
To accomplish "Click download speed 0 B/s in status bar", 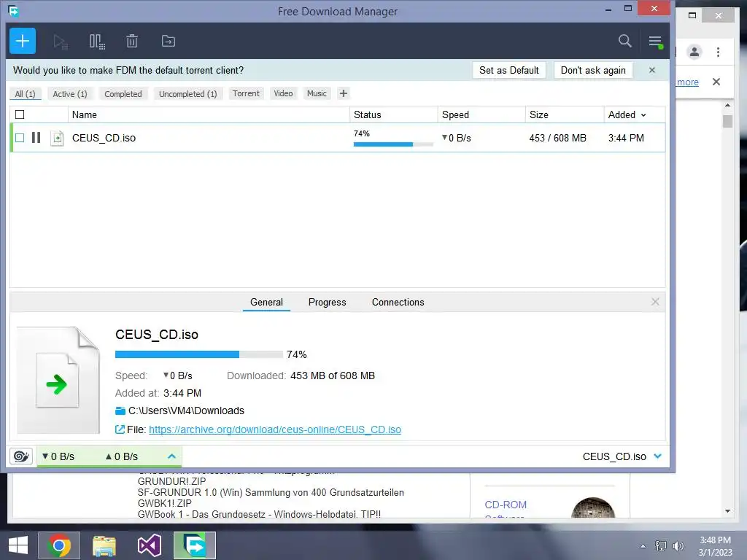I will (58, 456).
